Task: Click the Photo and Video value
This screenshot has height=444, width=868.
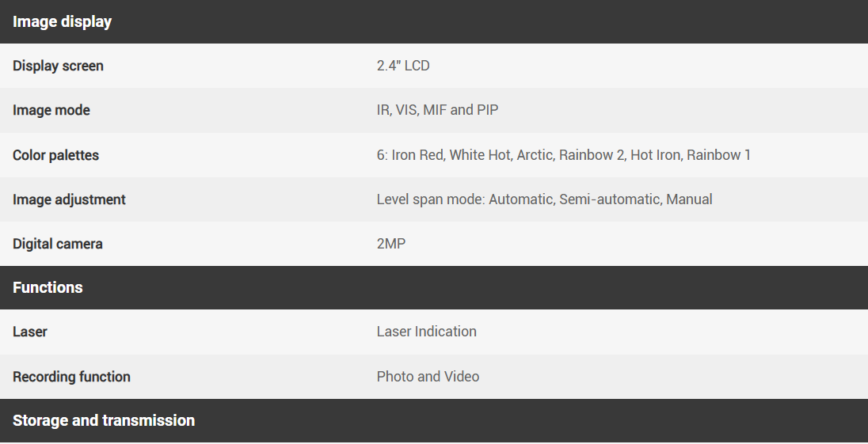Action: (428, 377)
